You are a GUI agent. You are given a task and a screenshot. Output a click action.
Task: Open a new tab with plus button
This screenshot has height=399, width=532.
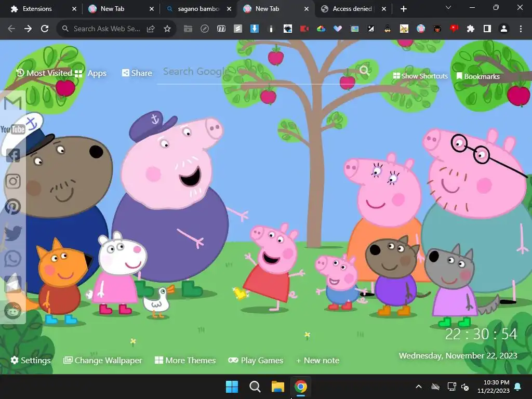click(x=403, y=9)
